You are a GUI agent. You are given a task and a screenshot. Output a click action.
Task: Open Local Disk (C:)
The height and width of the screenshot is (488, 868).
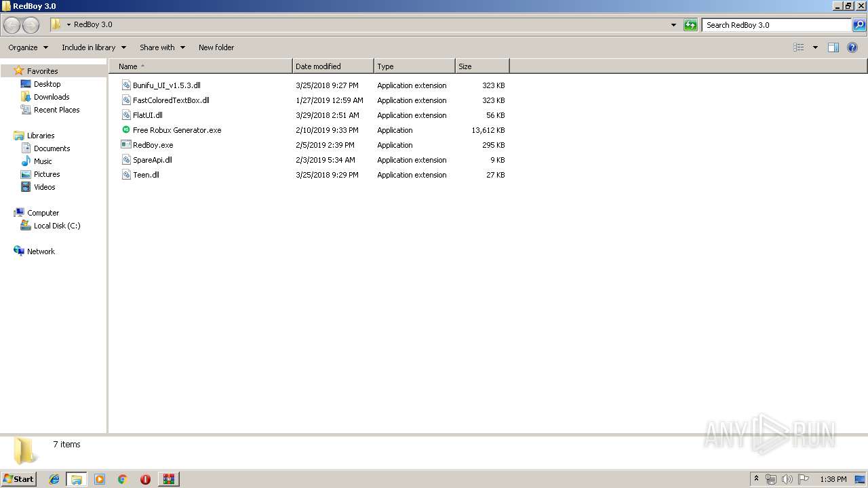57,226
